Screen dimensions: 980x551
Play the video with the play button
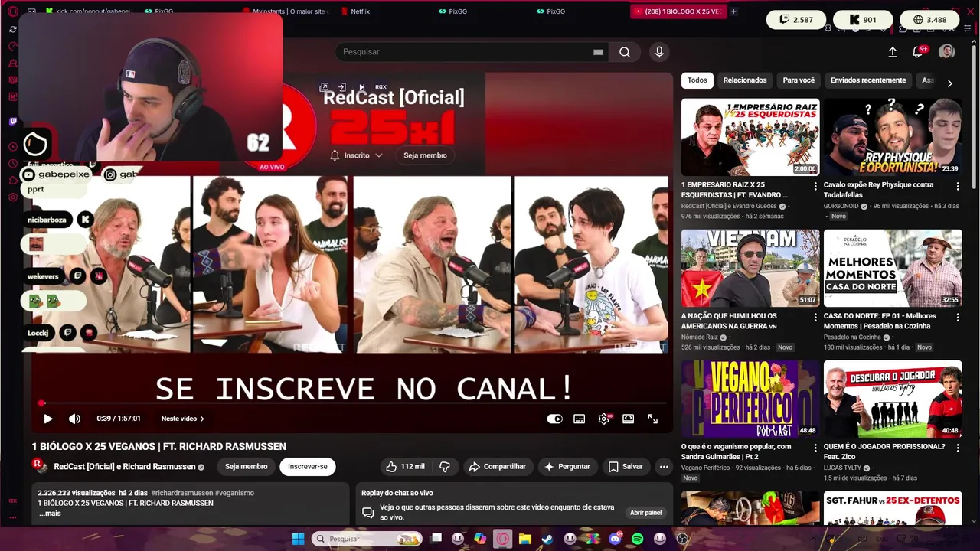tap(48, 419)
